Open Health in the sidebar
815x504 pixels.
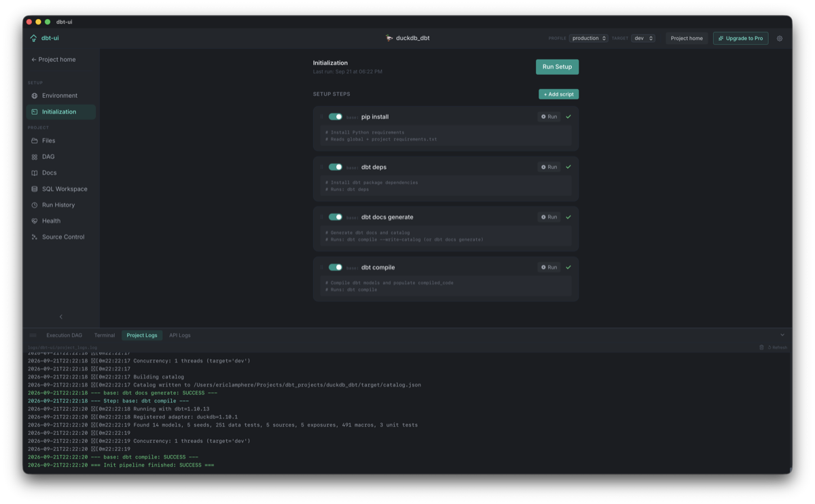60,221
